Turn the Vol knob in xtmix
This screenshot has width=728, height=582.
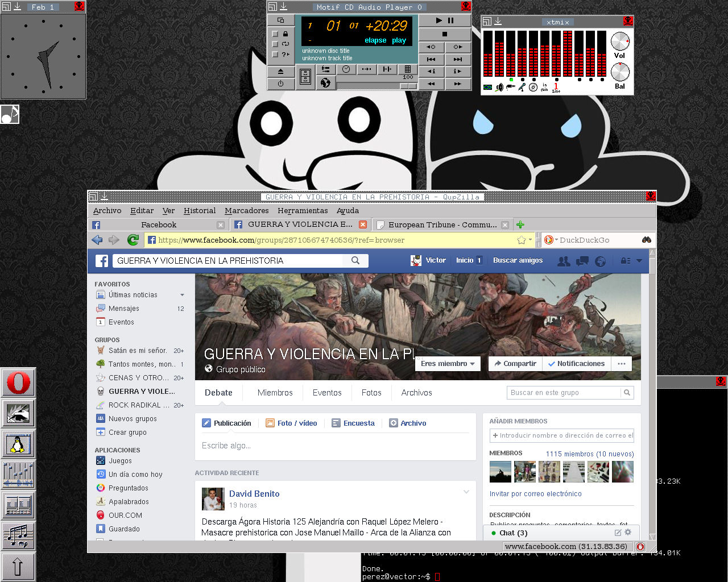tap(620, 41)
